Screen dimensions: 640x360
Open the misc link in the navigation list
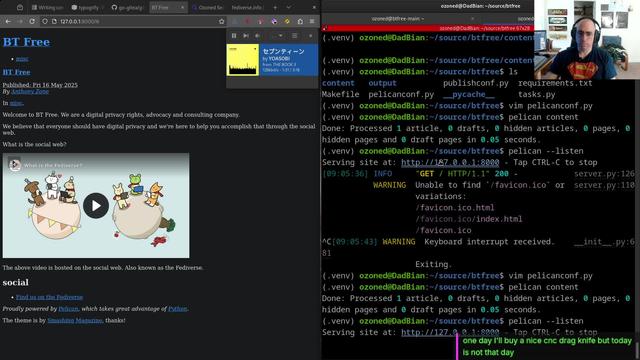(x=22, y=59)
